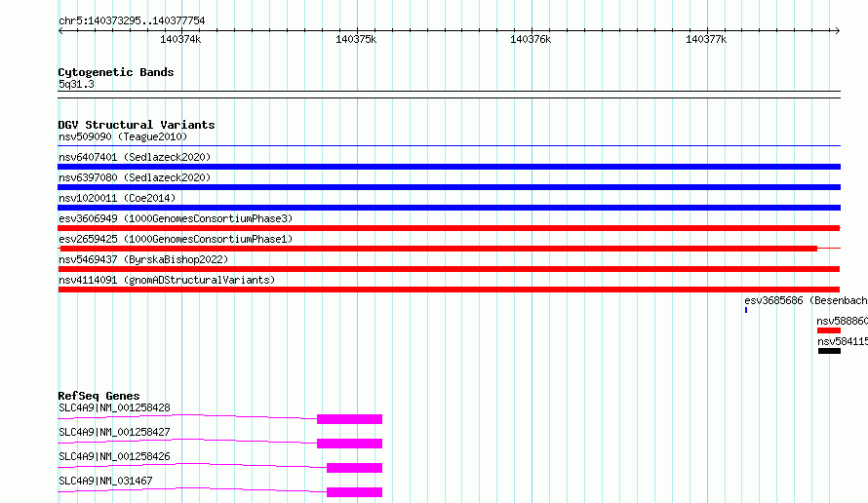The height and width of the screenshot is (503, 868).
Task: Click the right arrow of the ruler
Action: [x=837, y=31]
